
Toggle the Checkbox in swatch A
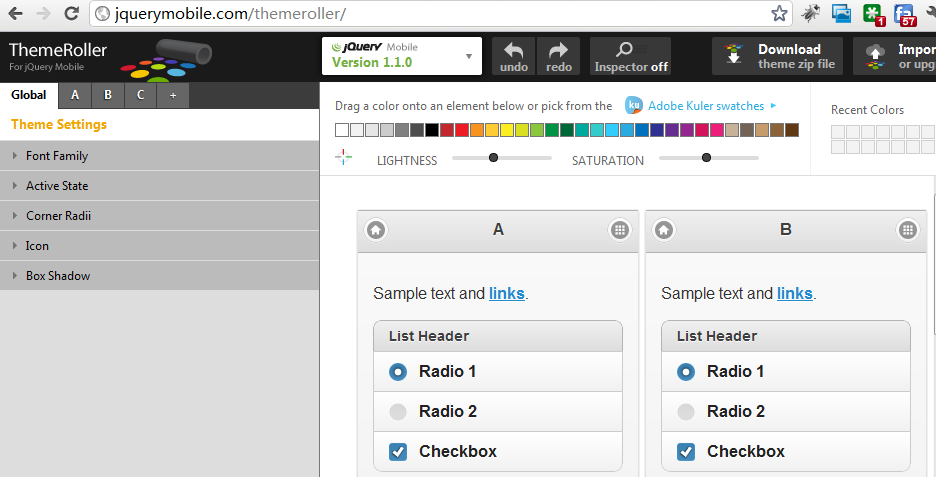[x=498, y=451]
